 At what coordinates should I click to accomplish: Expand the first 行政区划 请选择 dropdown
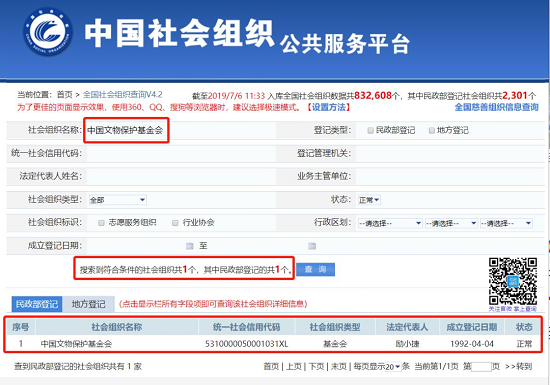(390, 223)
